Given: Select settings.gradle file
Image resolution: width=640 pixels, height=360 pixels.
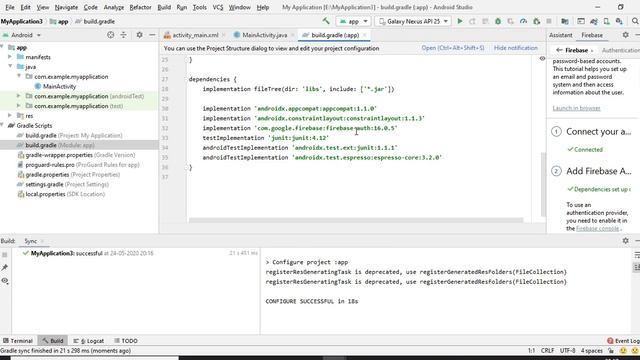Looking at the screenshot, I should (63, 184).
